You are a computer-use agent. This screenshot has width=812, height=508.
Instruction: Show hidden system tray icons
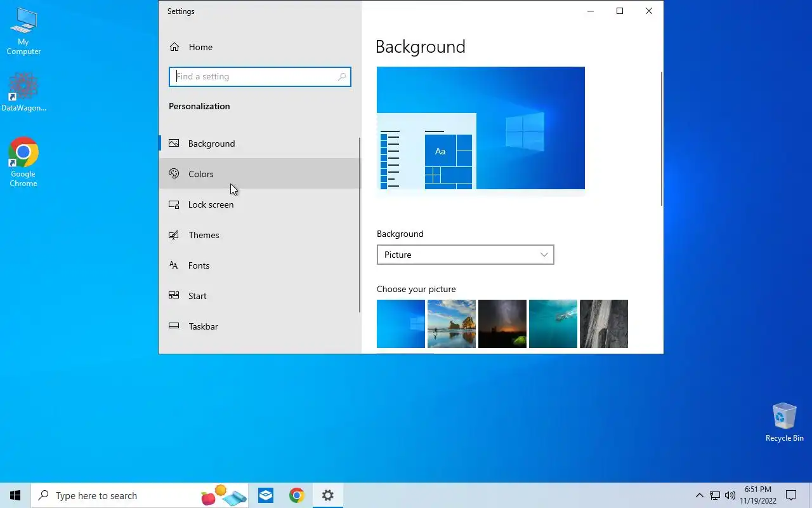click(x=699, y=495)
